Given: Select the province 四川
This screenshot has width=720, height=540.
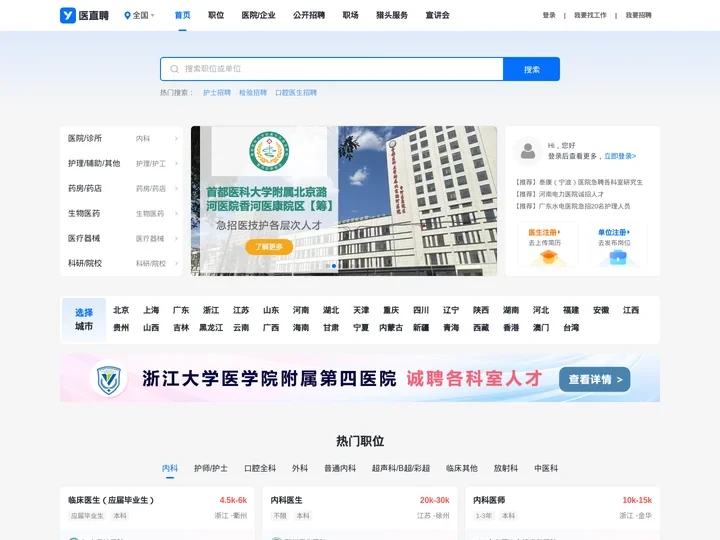Looking at the screenshot, I should (421, 310).
